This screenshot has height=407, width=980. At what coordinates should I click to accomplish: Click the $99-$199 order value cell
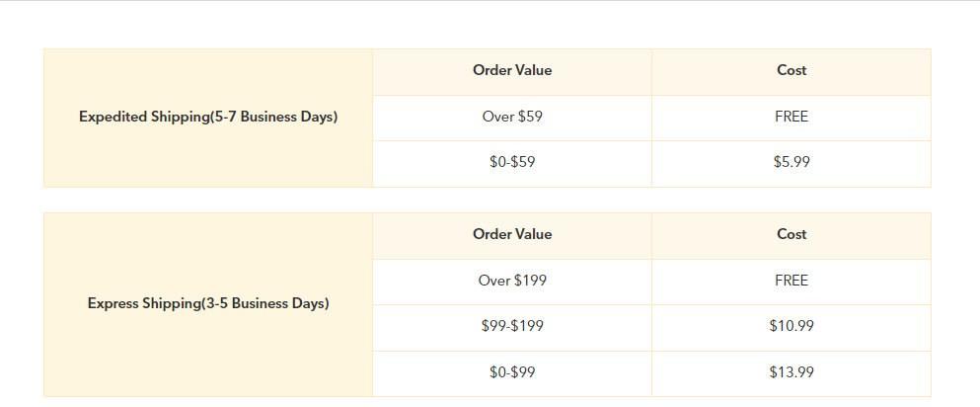tap(512, 328)
